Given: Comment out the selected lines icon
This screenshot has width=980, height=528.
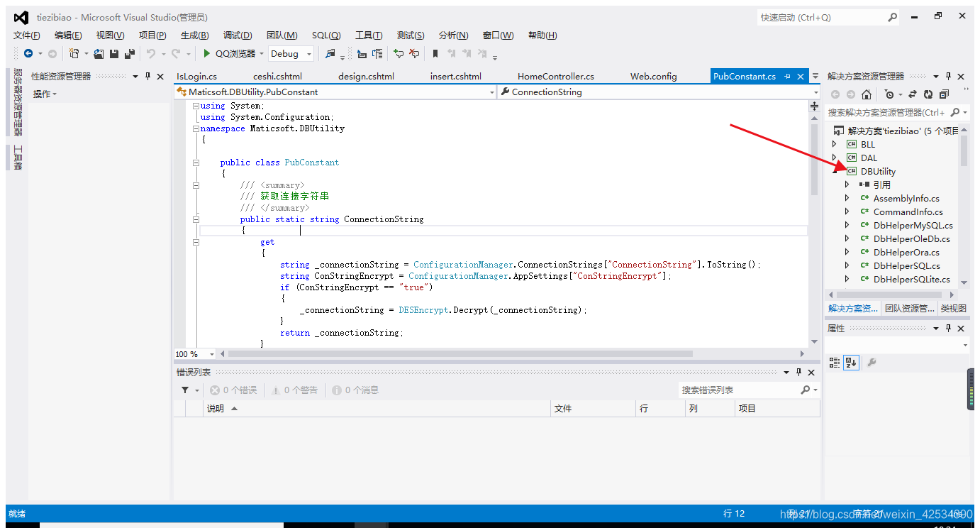Looking at the screenshot, I should (399, 53).
